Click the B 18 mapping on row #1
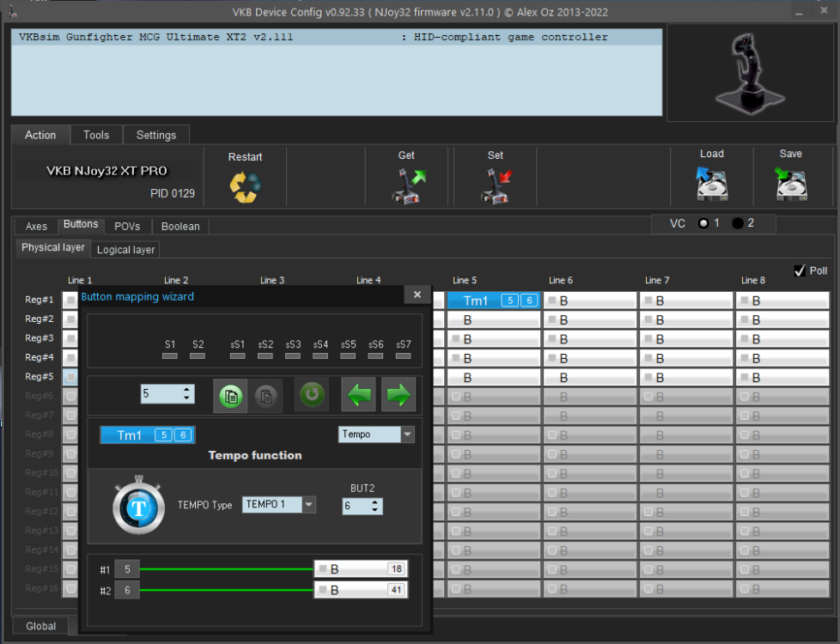This screenshot has width=840, height=644. tap(360, 569)
